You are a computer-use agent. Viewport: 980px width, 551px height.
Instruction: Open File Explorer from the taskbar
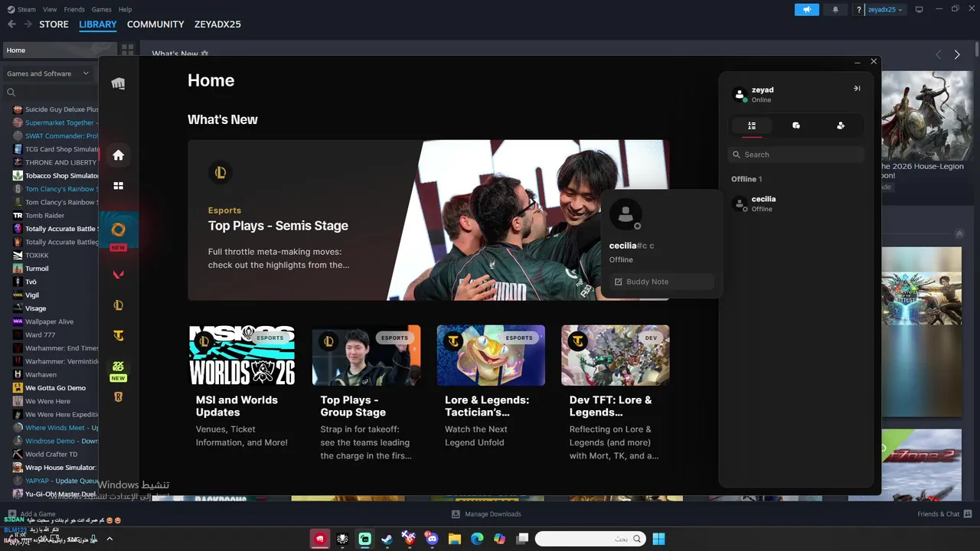pyautogui.click(x=454, y=539)
